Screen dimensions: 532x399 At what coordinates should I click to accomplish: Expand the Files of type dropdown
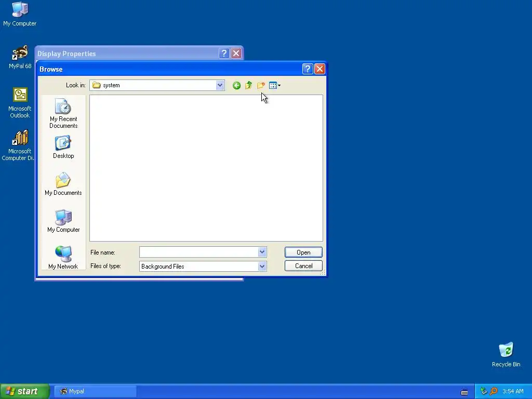[x=262, y=267]
